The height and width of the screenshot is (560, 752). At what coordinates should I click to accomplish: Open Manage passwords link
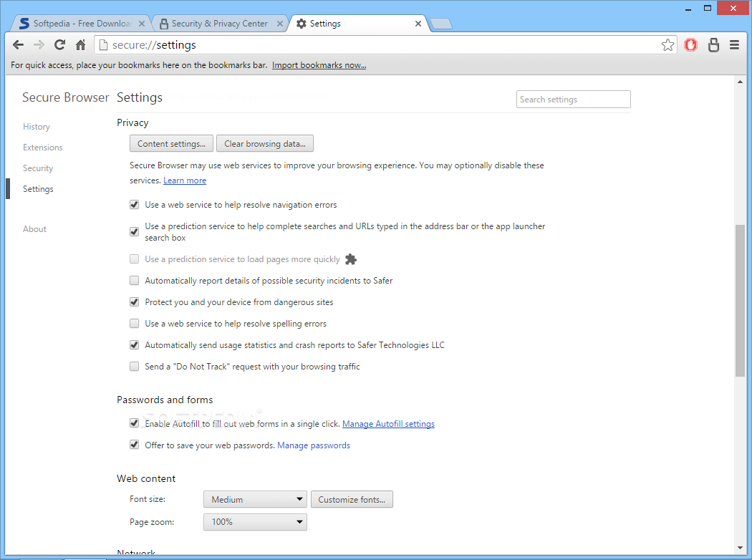[x=314, y=445]
